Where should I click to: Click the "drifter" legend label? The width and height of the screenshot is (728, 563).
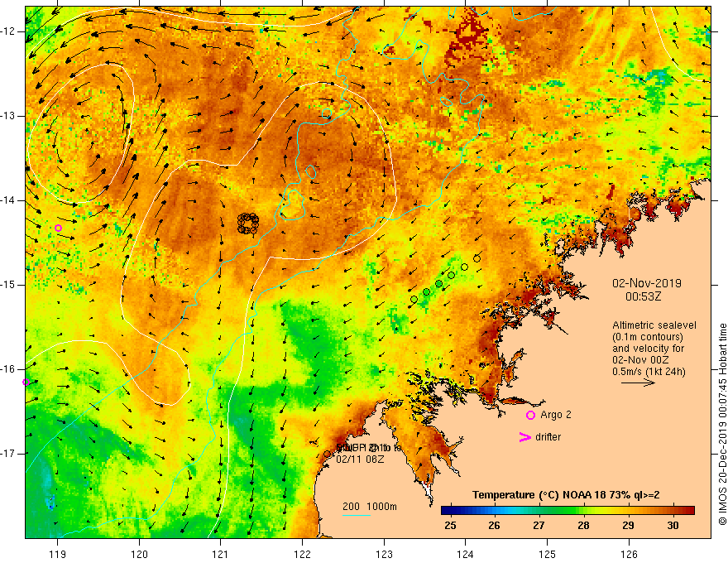point(548,436)
